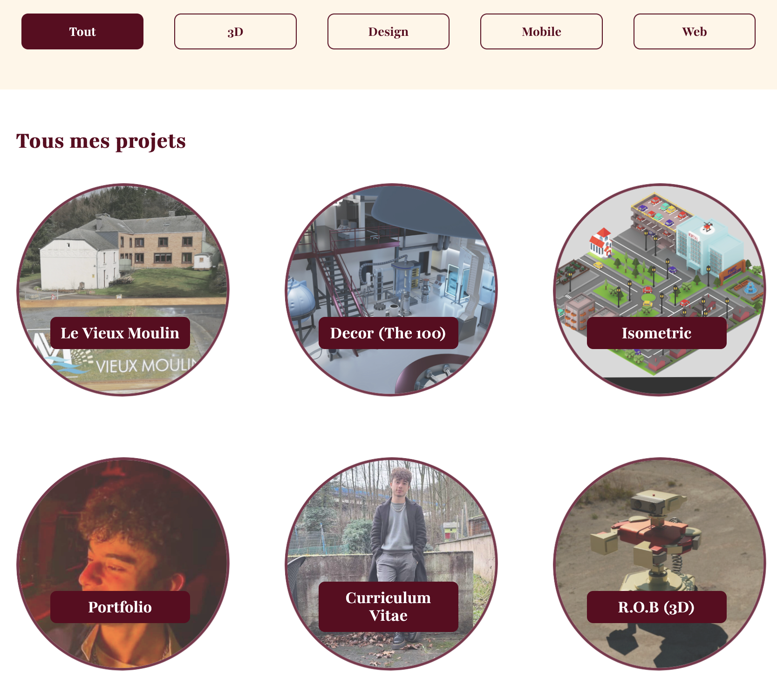The height and width of the screenshot is (700, 777).
Task: Click the Decor (The 100) label
Action: [x=388, y=333]
